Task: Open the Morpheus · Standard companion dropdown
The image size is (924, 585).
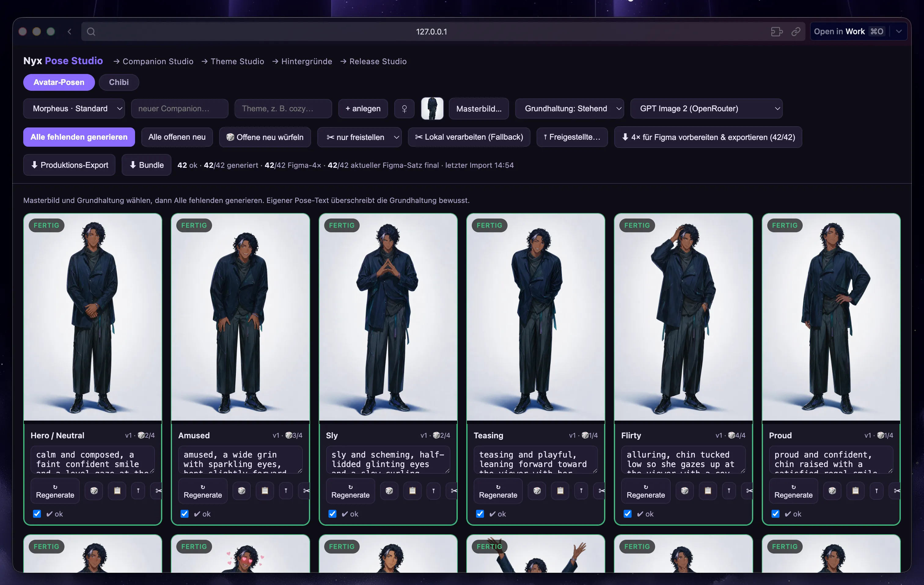Action: 74,109
